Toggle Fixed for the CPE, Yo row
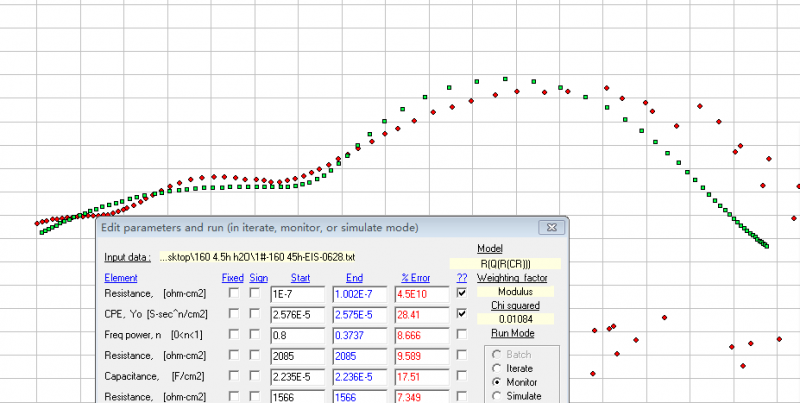 (x=234, y=313)
